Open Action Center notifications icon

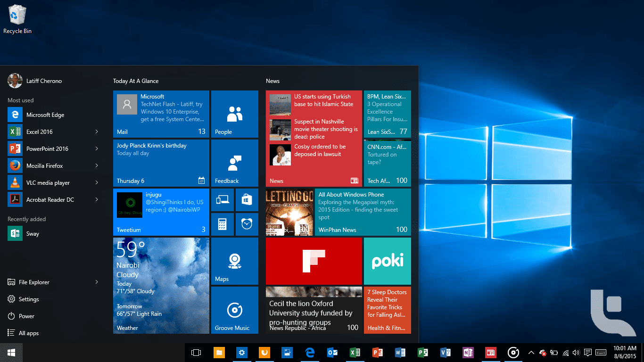tap(588, 353)
